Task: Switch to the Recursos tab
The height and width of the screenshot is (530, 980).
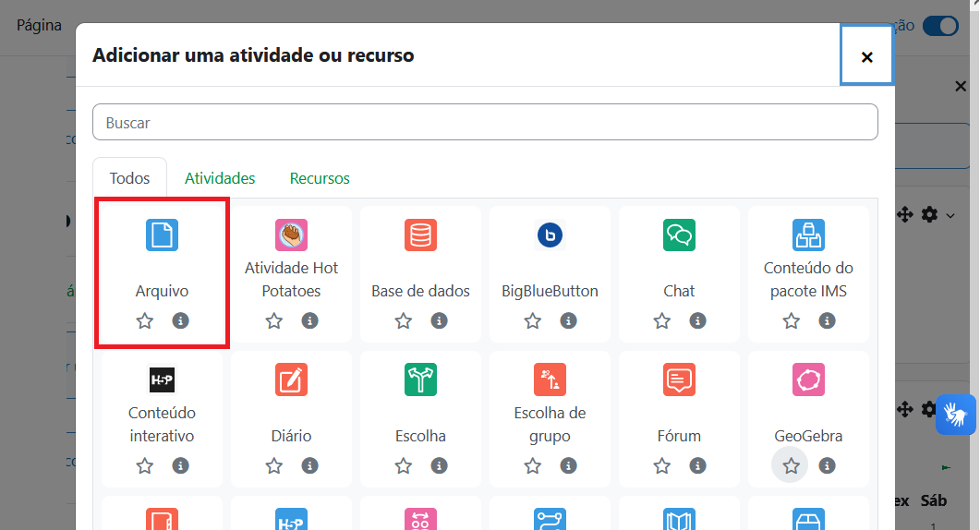Action: click(x=320, y=178)
